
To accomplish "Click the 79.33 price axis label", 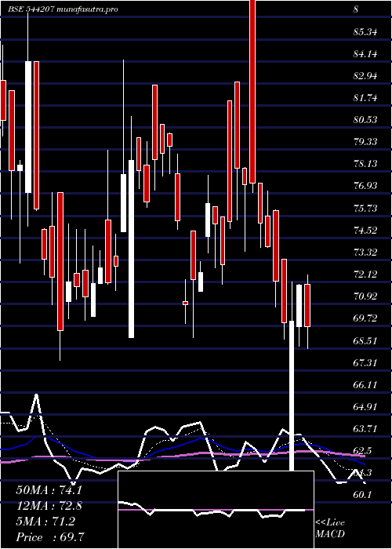I will [365, 142].
